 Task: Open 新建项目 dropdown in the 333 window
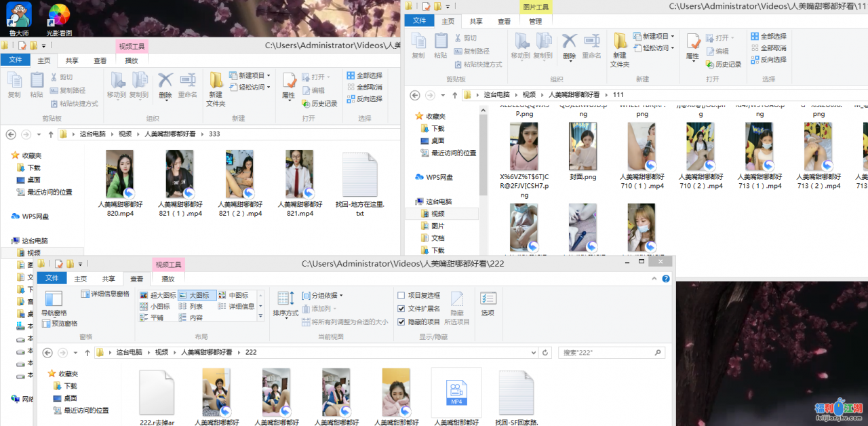click(x=250, y=75)
